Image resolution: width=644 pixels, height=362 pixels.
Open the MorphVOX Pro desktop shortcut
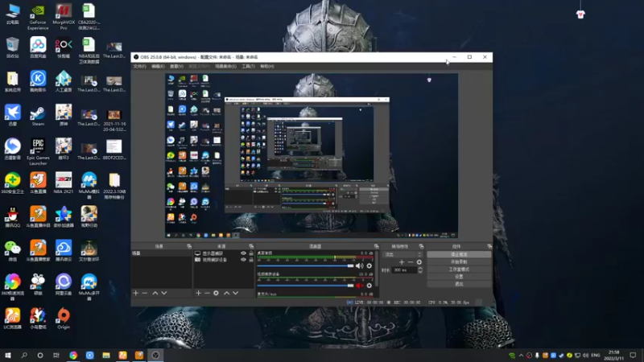coord(64,16)
